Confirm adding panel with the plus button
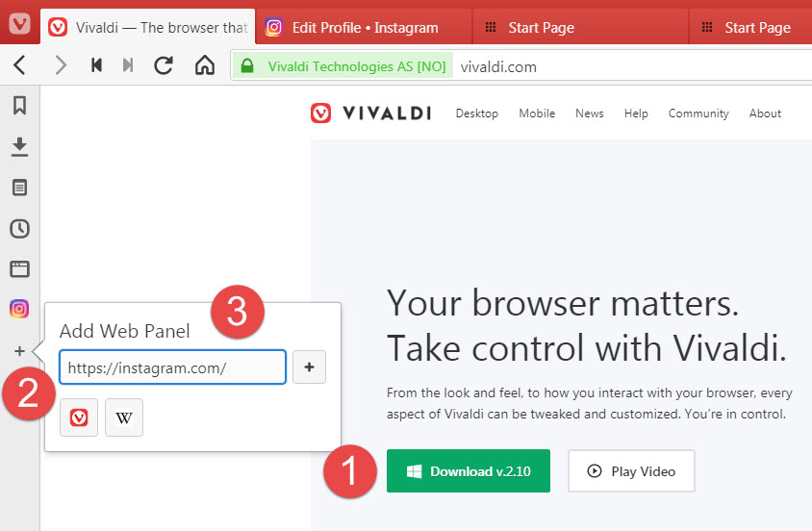The image size is (812, 531). point(309,367)
